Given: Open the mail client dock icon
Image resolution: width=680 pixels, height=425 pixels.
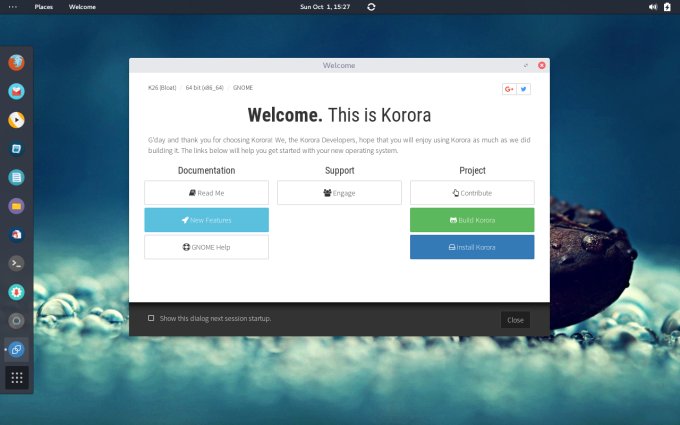Looking at the screenshot, I should point(16,92).
